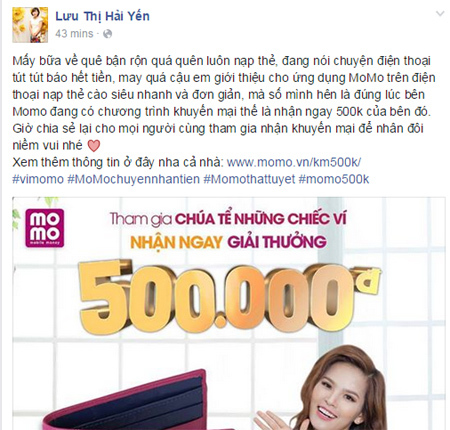Open the #Momothattuyet hashtag

click(249, 179)
